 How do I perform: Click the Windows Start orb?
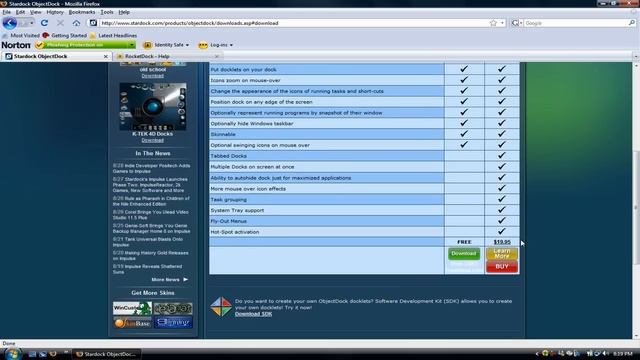(x=12, y=353)
